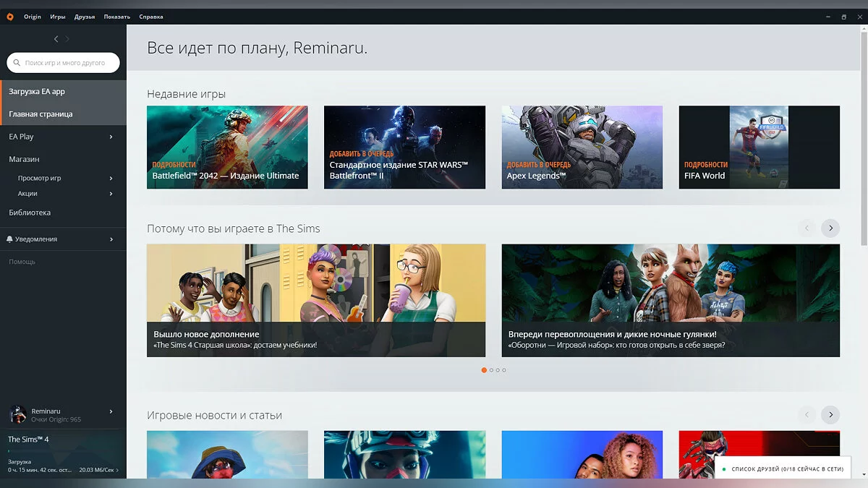Open the Оборотни игровой набор banner
Image resolution: width=868 pixels, height=488 pixels.
tap(671, 300)
